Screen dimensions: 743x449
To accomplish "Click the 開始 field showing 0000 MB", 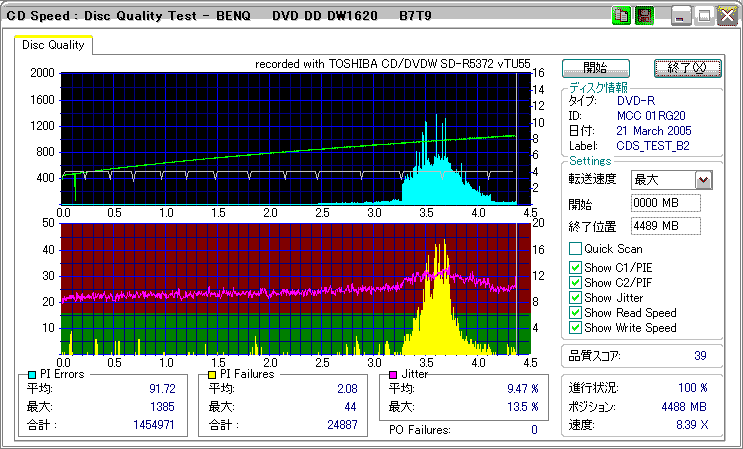I will [665, 203].
